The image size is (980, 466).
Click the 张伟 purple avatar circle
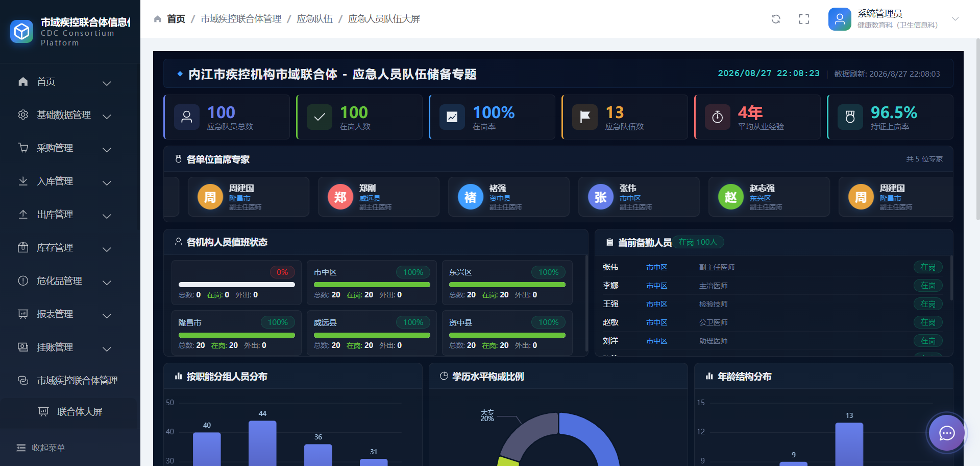601,197
